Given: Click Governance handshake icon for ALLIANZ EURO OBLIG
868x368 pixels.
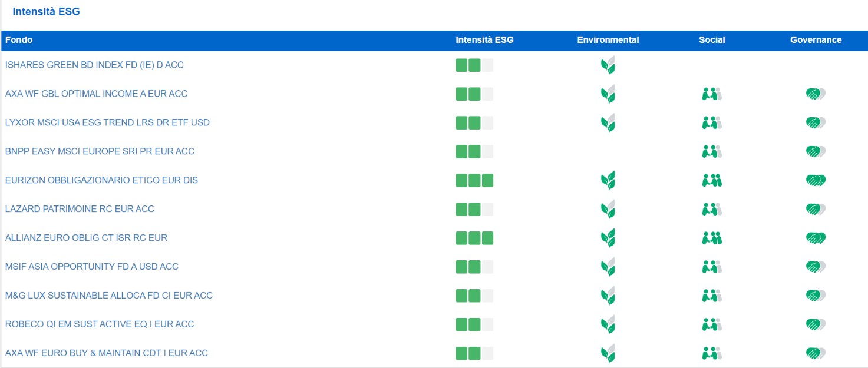Looking at the screenshot, I should tap(816, 238).
